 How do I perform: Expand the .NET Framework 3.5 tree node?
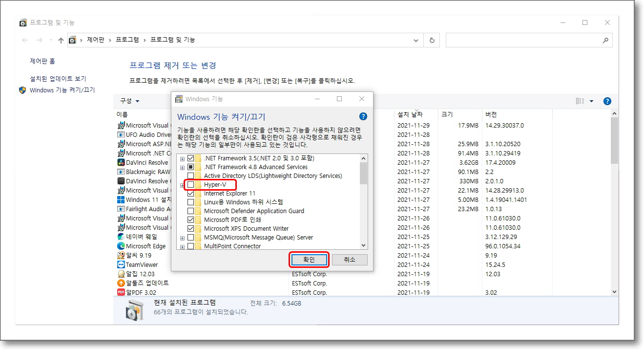[x=183, y=158]
